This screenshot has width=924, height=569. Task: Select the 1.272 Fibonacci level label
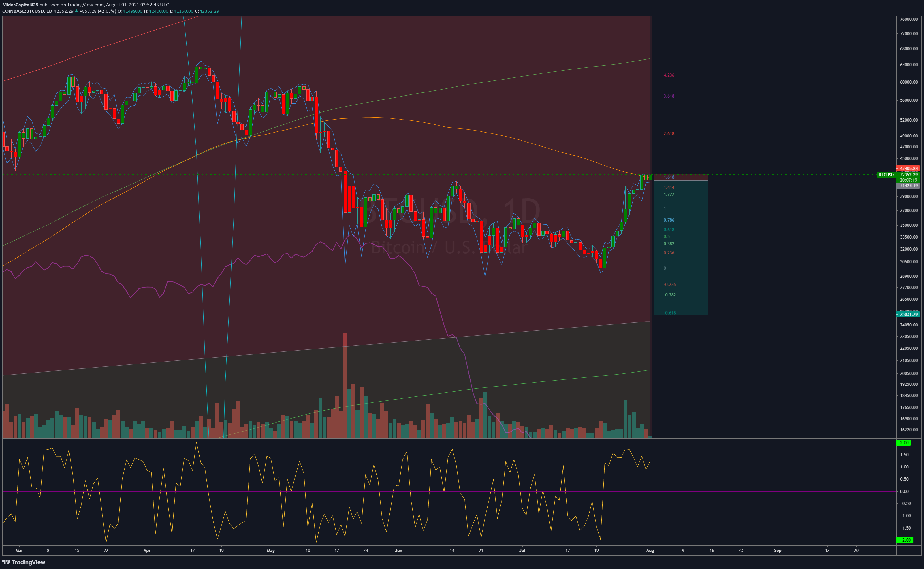pyautogui.click(x=669, y=194)
